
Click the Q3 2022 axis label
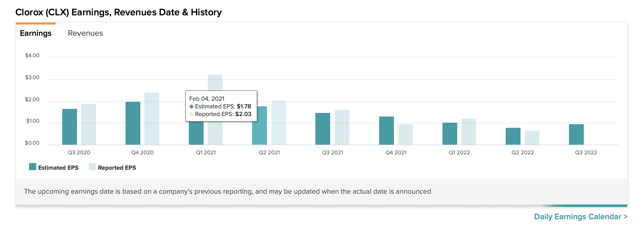[x=586, y=153]
